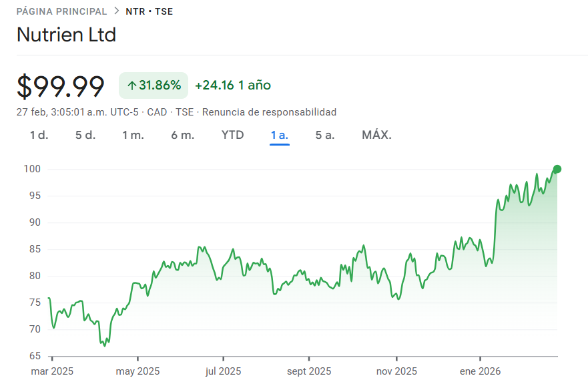Choose the YTD range tab

click(232, 135)
